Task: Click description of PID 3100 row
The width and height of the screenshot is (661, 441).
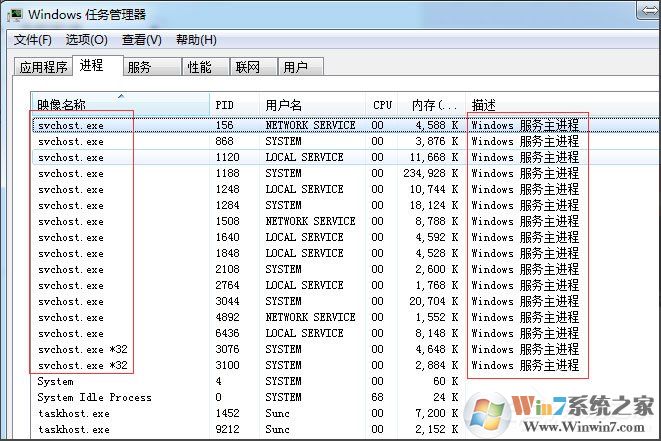Action: click(x=525, y=366)
